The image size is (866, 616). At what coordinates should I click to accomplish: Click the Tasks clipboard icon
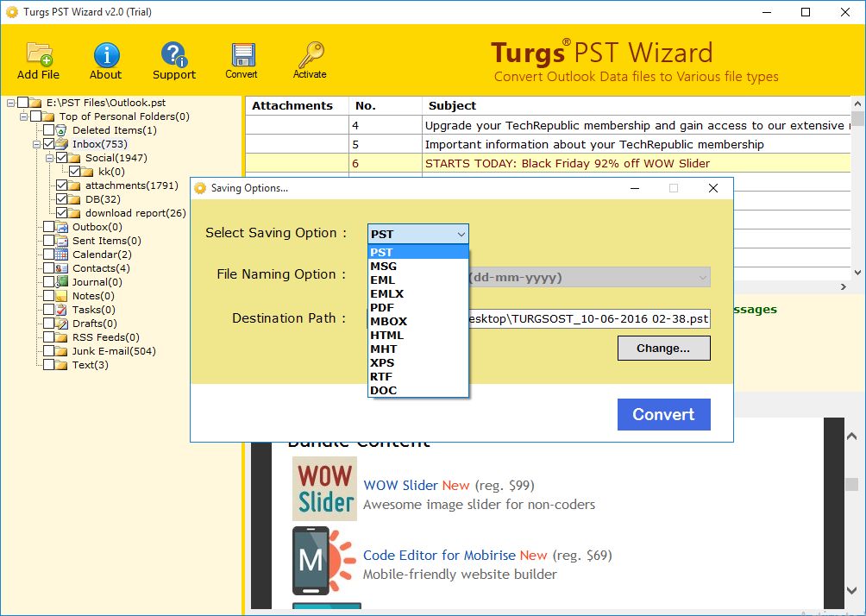pos(61,310)
